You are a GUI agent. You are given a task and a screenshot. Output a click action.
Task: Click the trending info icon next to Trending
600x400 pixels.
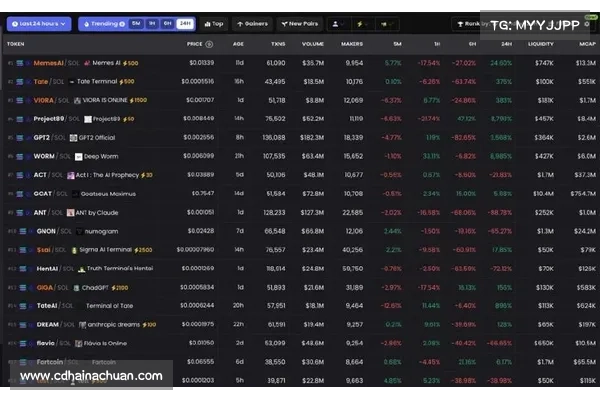point(122,24)
